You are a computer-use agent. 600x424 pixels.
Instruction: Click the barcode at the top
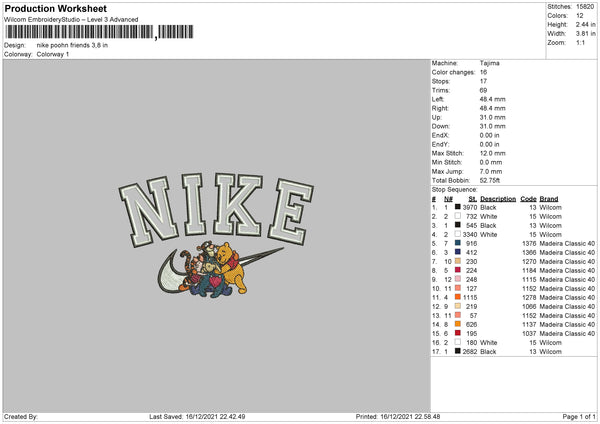(99, 32)
